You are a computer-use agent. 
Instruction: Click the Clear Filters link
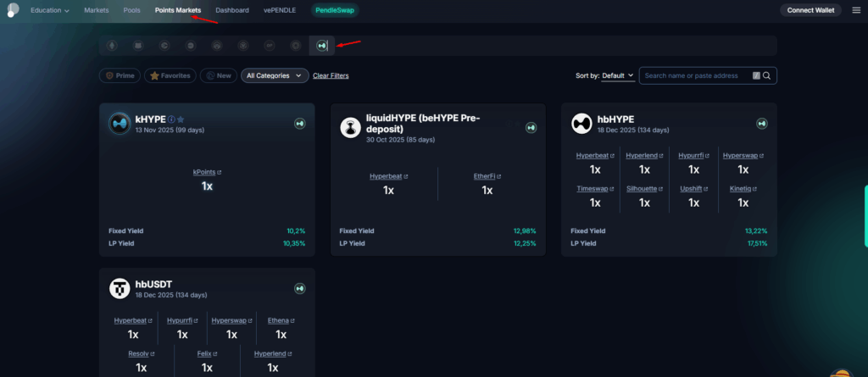click(x=331, y=76)
